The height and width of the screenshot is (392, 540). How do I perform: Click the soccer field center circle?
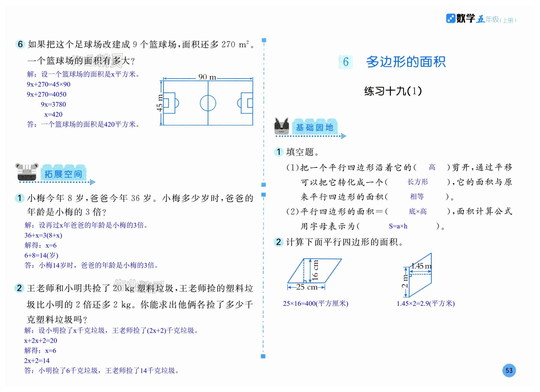(x=208, y=103)
